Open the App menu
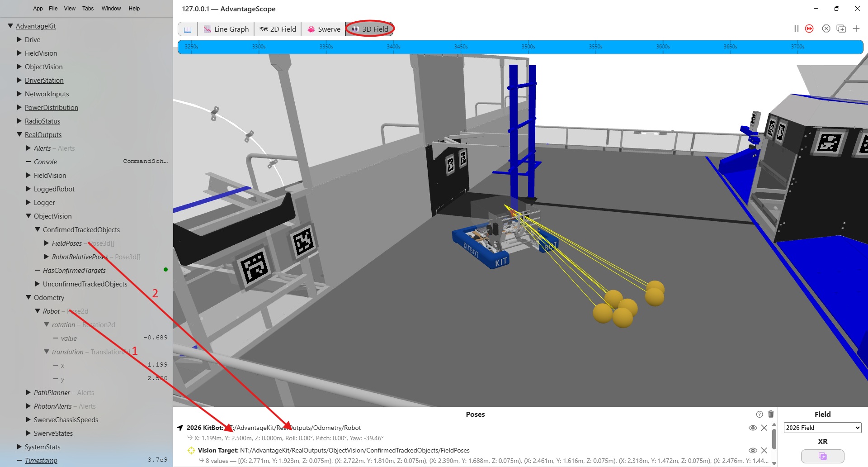Viewport: 868px width, 467px height. pyautogui.click(x=38, y=8)
